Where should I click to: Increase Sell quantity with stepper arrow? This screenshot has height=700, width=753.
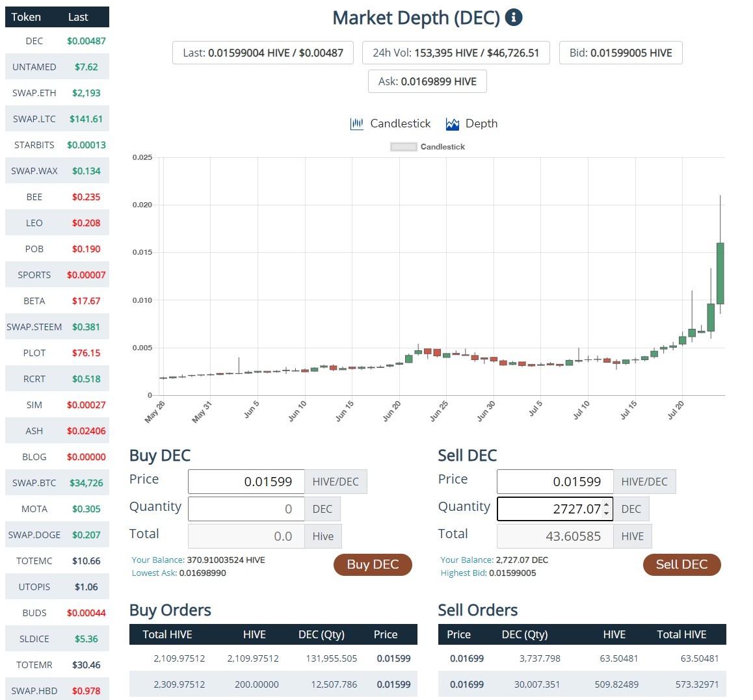point(606,504)
